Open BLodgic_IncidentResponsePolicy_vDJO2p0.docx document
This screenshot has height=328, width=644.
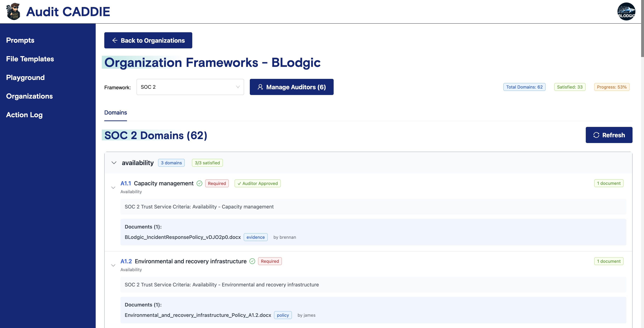coord(183,237)
